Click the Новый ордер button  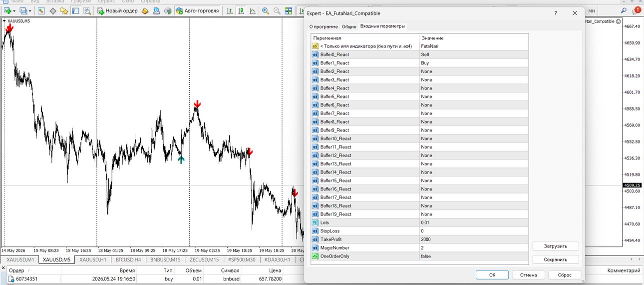[117, 10]
